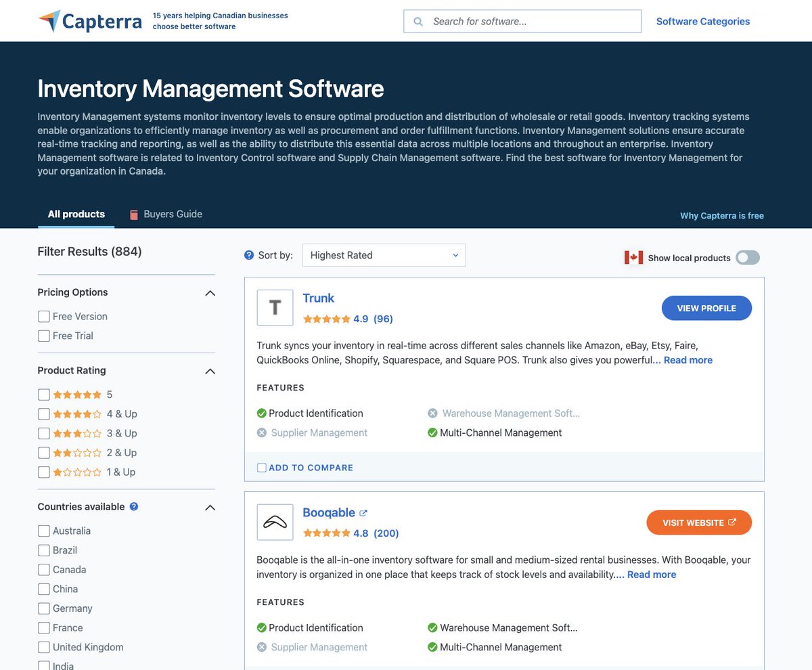Screen dimensions: 812x670
Task: Check the Canada country filter
Action: pos(44,570)
